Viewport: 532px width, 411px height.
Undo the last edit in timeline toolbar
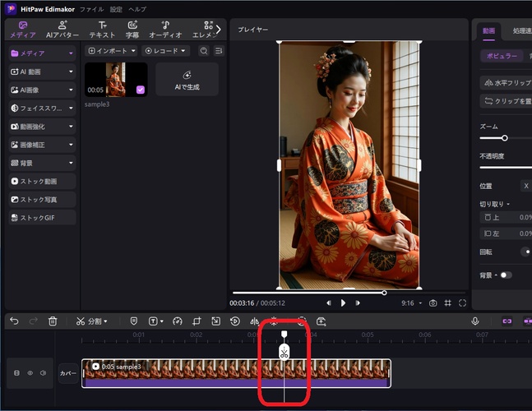(x=14, y=321)
